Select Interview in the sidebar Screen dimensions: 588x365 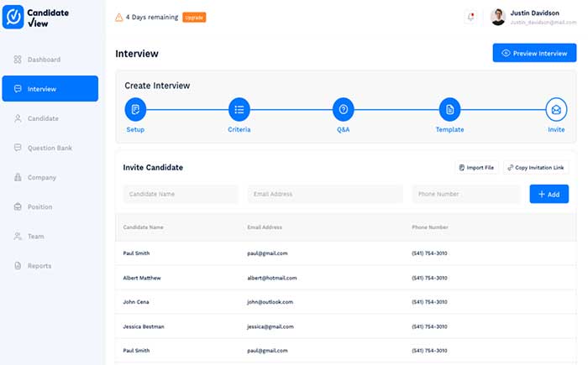click(x=50, y=88)
